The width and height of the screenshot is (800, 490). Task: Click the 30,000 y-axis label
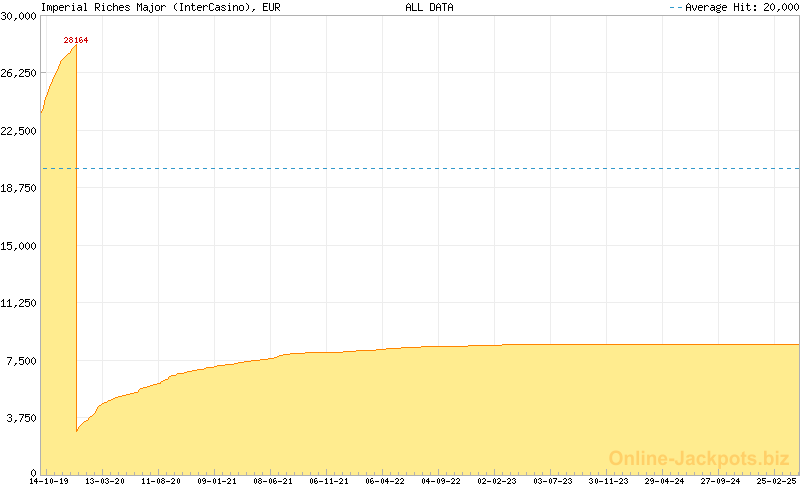[x=19, y=16]
